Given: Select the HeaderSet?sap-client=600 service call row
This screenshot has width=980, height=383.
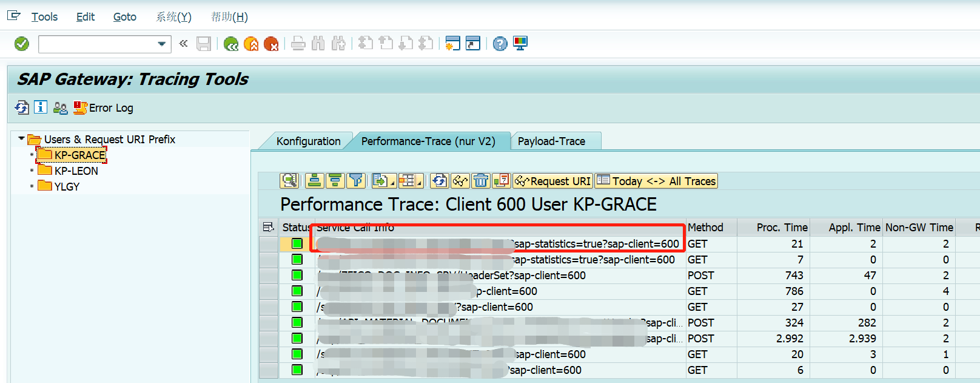Looking at the screenshot, I should (x=500, y=276).
